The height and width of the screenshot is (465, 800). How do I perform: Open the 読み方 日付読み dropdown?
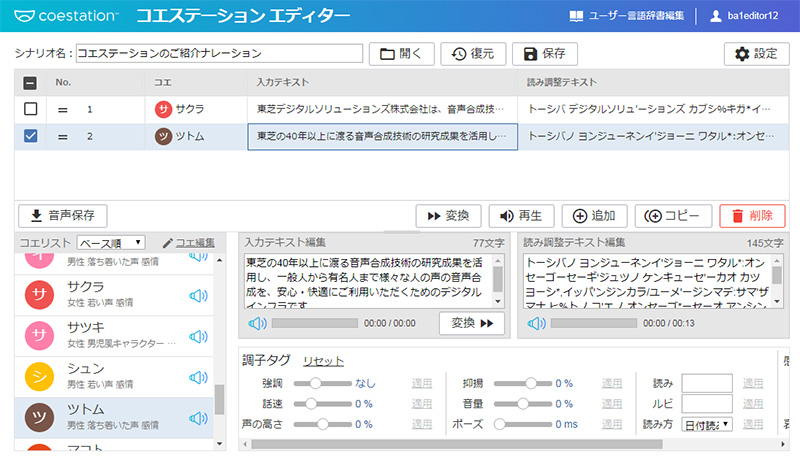[x=707, y=425]
